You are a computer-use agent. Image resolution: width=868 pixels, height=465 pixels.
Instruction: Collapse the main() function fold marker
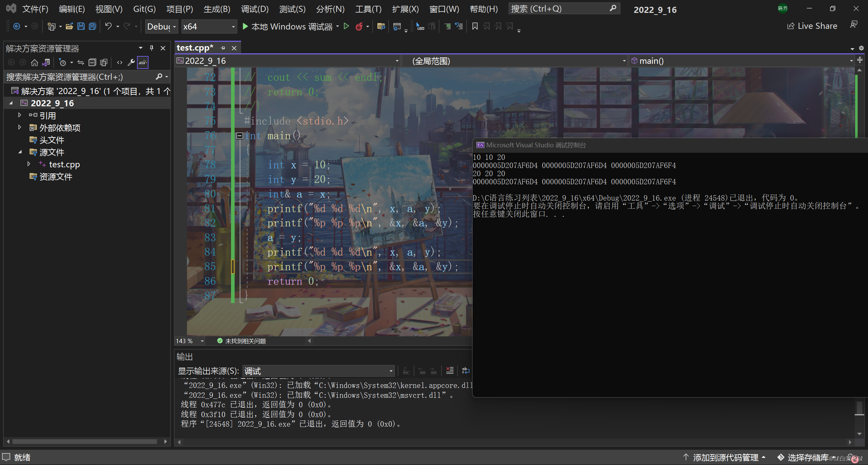[239, 136]
